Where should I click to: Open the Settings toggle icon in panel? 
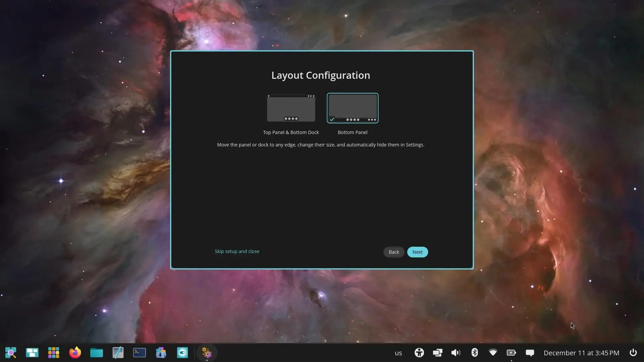[x=182, y=353]
